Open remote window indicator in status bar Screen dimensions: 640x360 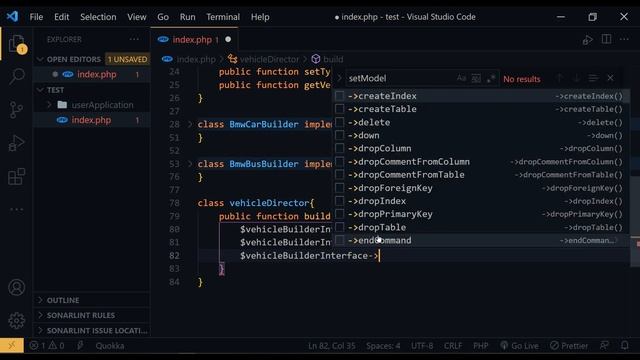coord(12,346)
